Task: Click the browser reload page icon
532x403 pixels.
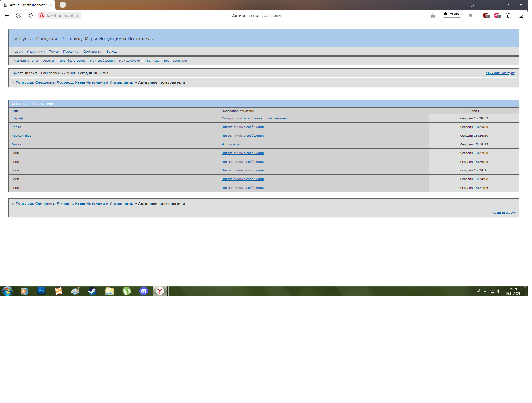Action: click(x=31, y=15)
